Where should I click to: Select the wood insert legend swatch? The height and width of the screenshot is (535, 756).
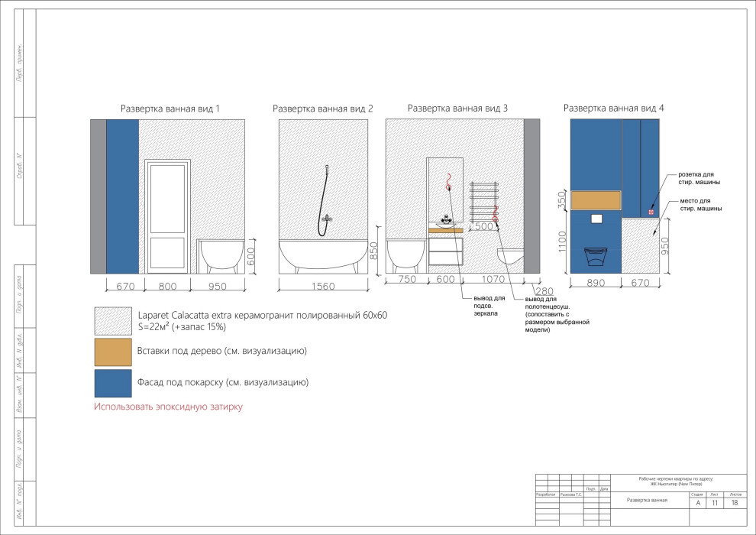click(x=111, y=351)
